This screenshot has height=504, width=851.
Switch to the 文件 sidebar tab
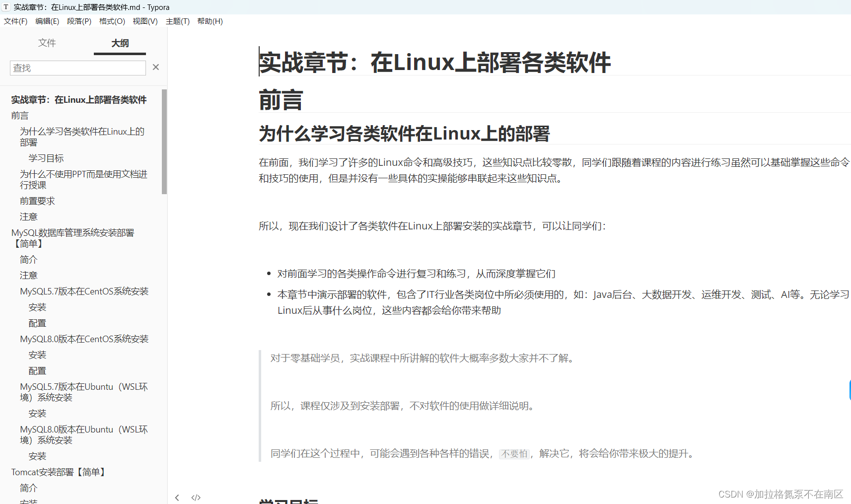47,43
